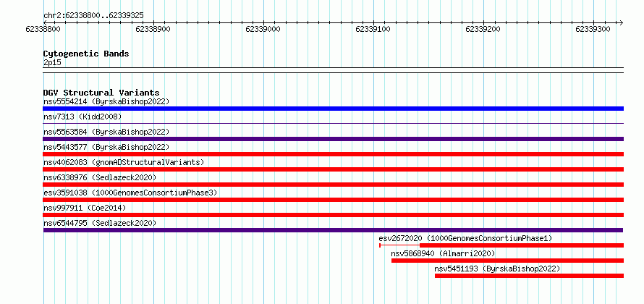Image resolution: width=644 pixels, height=304 pixels.
Task: Click the blue nsv5554214 variant bar
Action: (x=333, y=109)
